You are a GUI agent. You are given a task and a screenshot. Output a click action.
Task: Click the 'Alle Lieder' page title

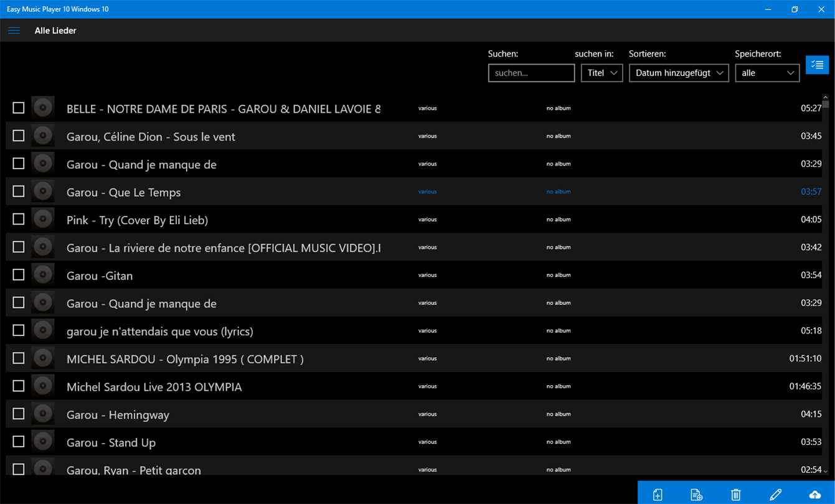click(x=55, y=30)
